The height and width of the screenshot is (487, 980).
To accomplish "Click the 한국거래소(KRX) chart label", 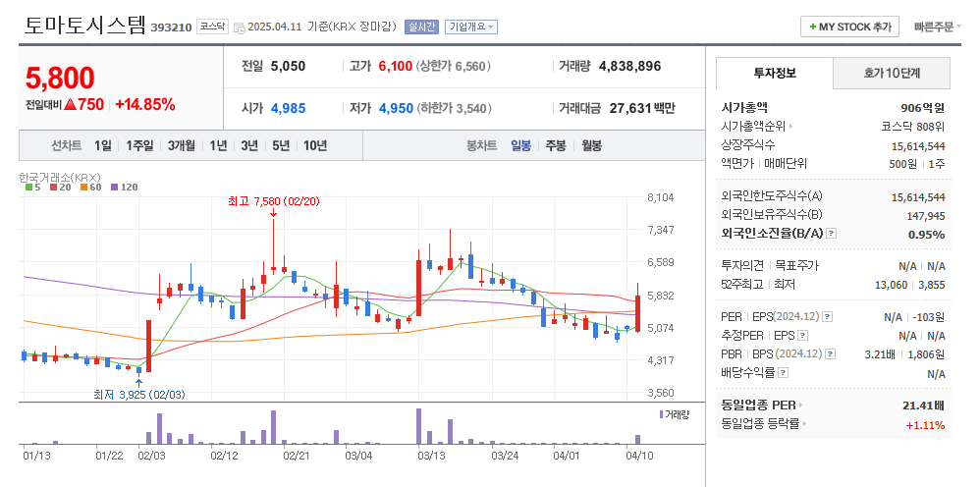I will click(59, 178).
